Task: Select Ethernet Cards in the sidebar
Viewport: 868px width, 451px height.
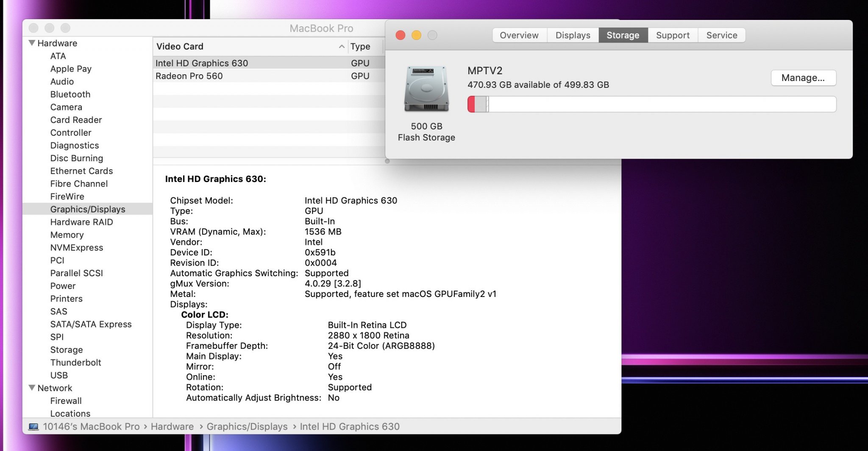Action: (81, 171)
